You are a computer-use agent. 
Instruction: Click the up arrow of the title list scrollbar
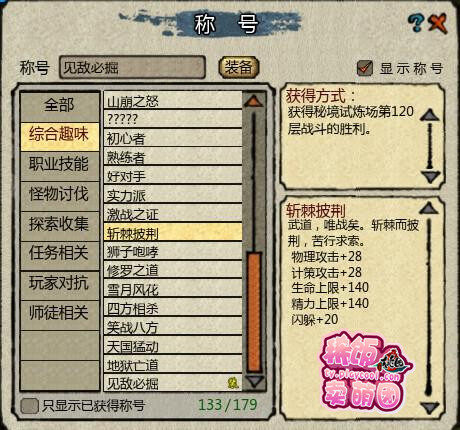coord(254,101)
